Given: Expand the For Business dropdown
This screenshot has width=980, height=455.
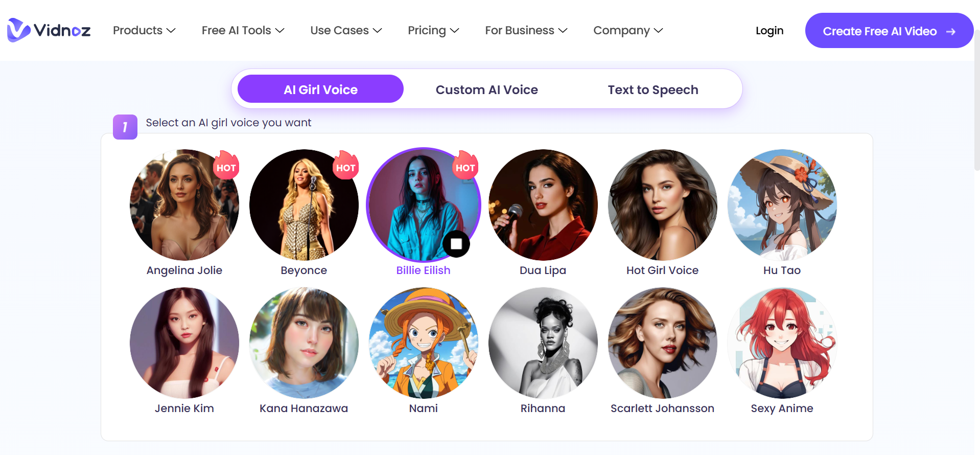Looking at the screenshot, I should coord(526,30).
